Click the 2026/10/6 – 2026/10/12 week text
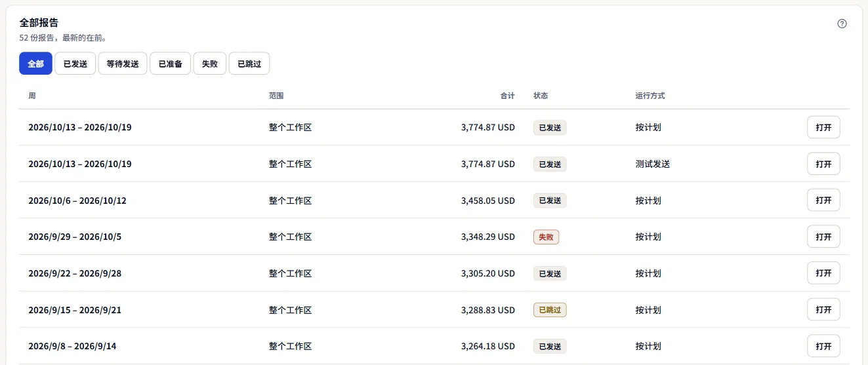Screen dimensions: 868x365 coord(77,201)
